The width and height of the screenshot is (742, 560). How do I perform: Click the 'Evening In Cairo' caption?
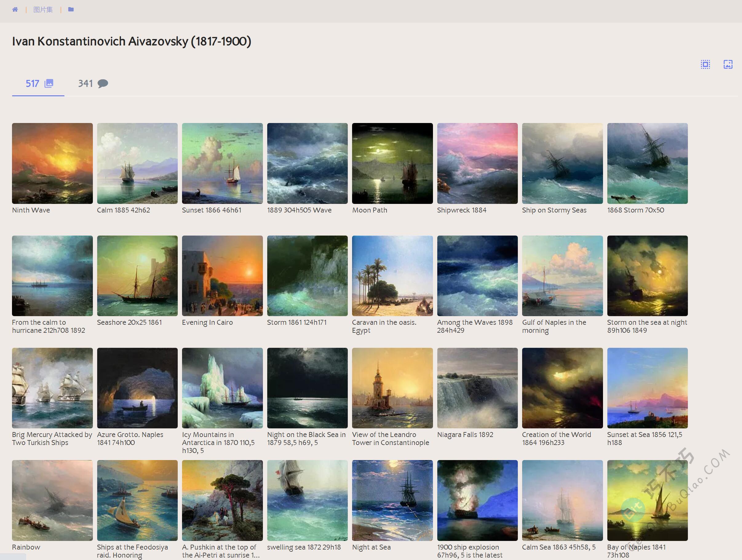tap(207, 323)
